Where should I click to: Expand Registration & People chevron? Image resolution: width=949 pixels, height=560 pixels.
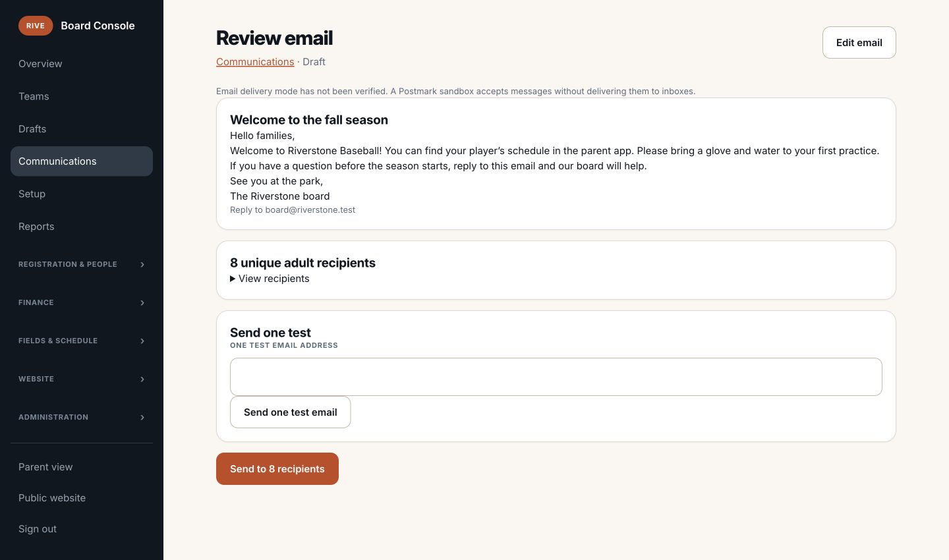click(142, 264)
